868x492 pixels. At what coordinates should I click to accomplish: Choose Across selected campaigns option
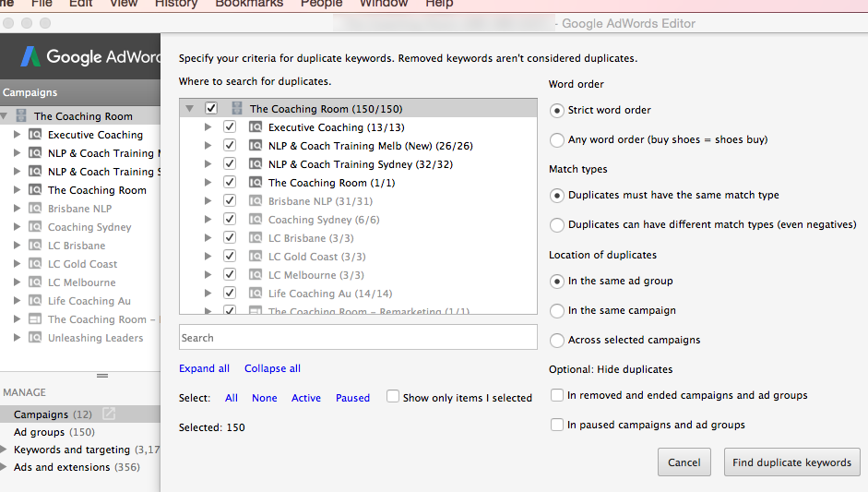557,341
